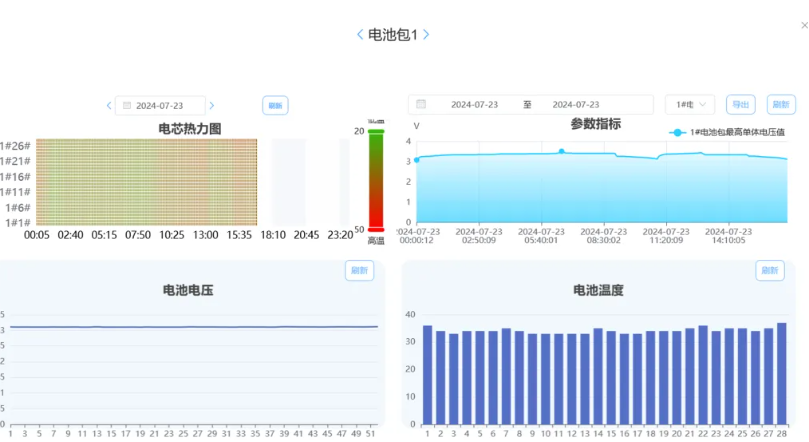Click the bottom red handle of heatmap color scale
This screenshot has width=809, height=442.
point(376,229)
